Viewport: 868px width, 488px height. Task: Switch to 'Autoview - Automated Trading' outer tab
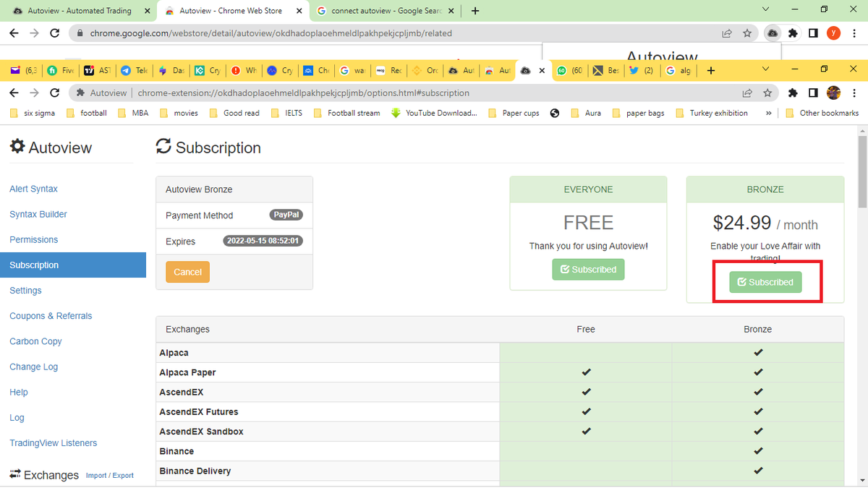coord(80,11)
